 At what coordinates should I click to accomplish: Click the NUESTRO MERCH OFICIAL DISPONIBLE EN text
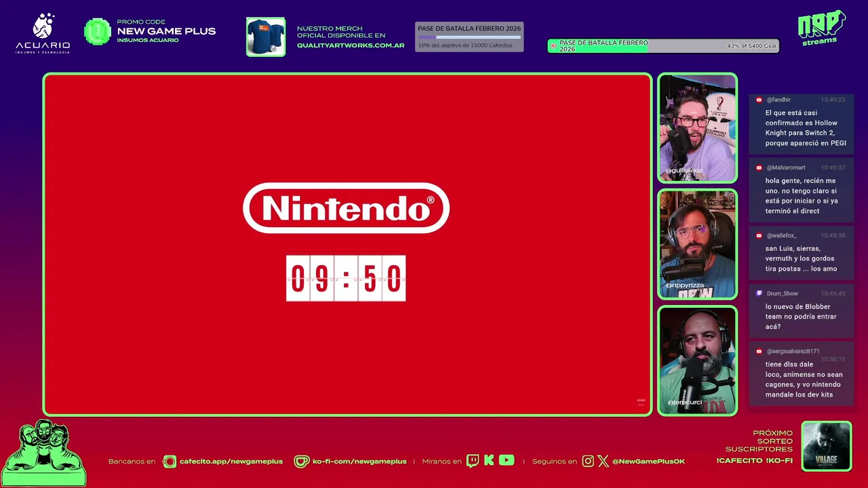click(x=341, y=32)
